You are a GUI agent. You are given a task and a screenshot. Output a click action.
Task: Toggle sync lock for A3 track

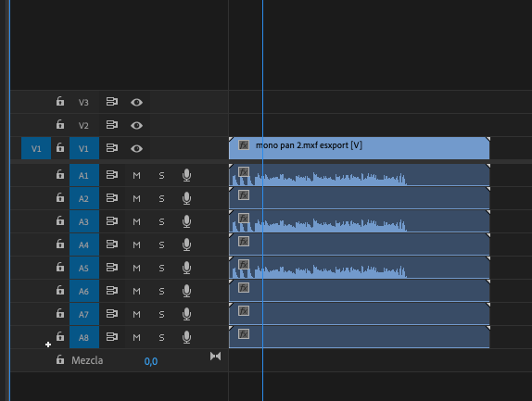pos(112,221)
